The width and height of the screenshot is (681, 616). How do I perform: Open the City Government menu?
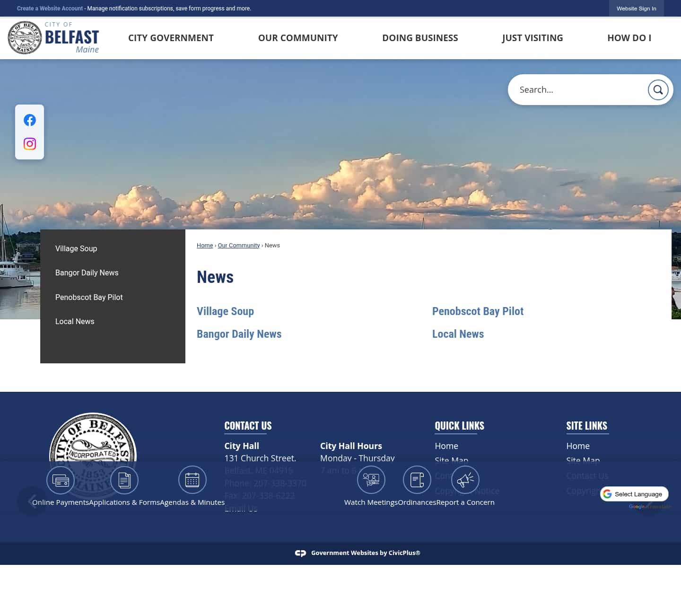pyautogui.click(x=171, y=38)
